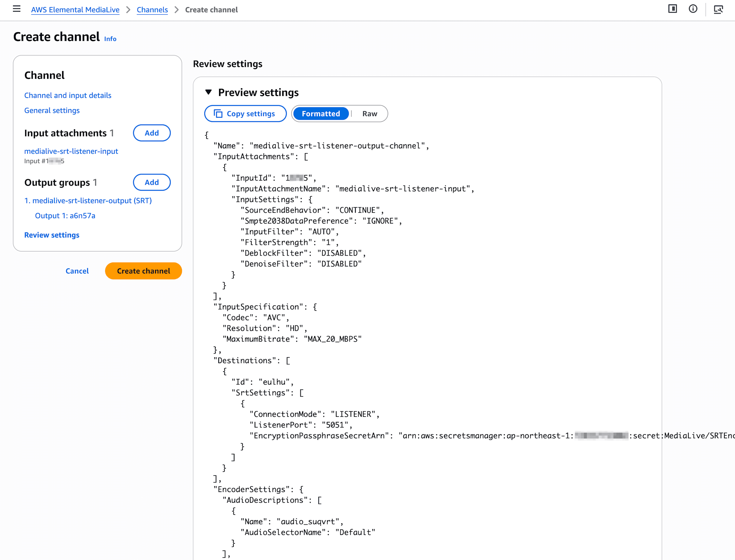
Task: Click the "AudioSelectorName": "Default" line
Action: tap(308, 532)
